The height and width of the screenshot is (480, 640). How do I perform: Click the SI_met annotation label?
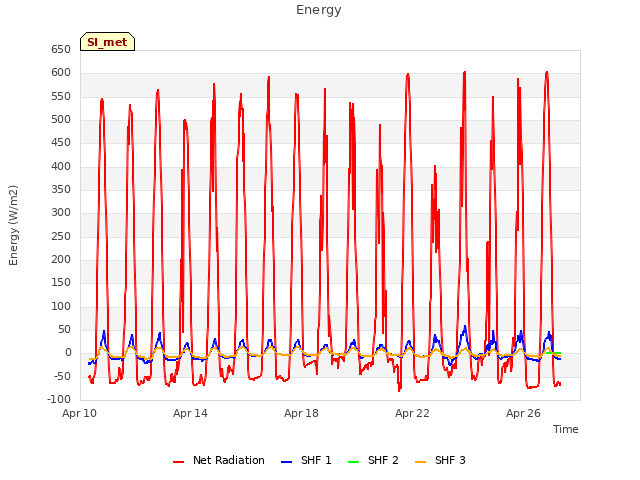[x=107, y=42]
